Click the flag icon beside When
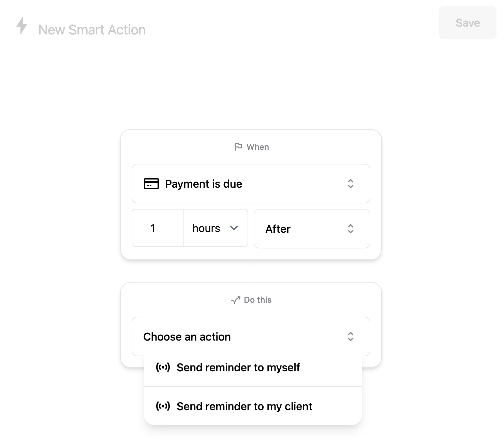The width and height of the screenshot is (504, 445). coord(238,147)
